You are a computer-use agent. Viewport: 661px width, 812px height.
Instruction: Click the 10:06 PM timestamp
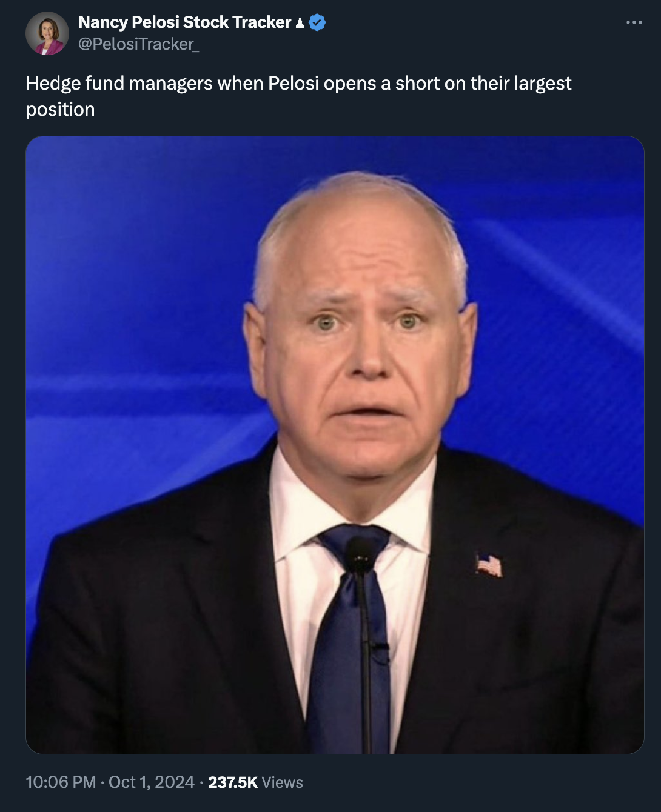pos(61,782)
